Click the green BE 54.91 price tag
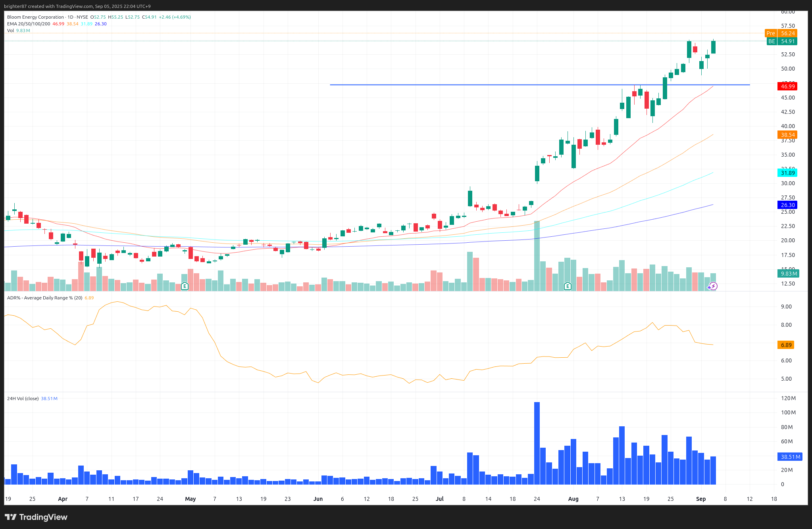This screenshot has height=529, width=812. (x=782, y=41)
